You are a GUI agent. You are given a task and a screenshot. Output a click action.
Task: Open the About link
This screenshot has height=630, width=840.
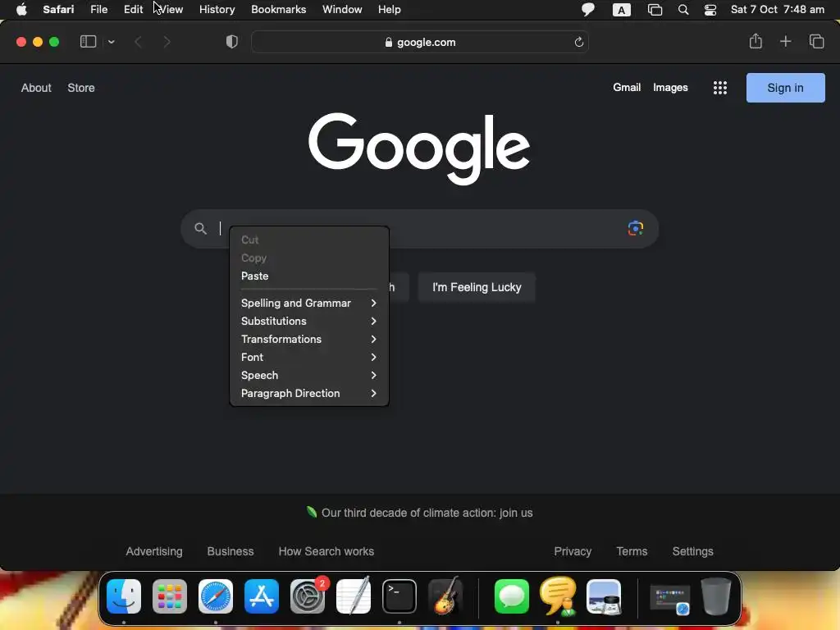(36, 88)
